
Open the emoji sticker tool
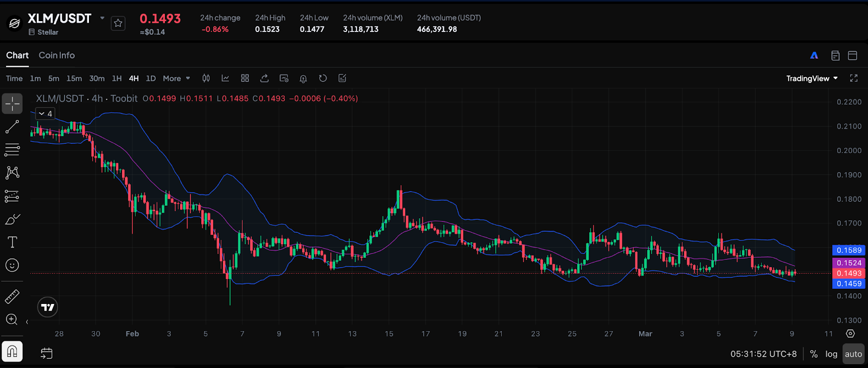[x=12, y=265]
